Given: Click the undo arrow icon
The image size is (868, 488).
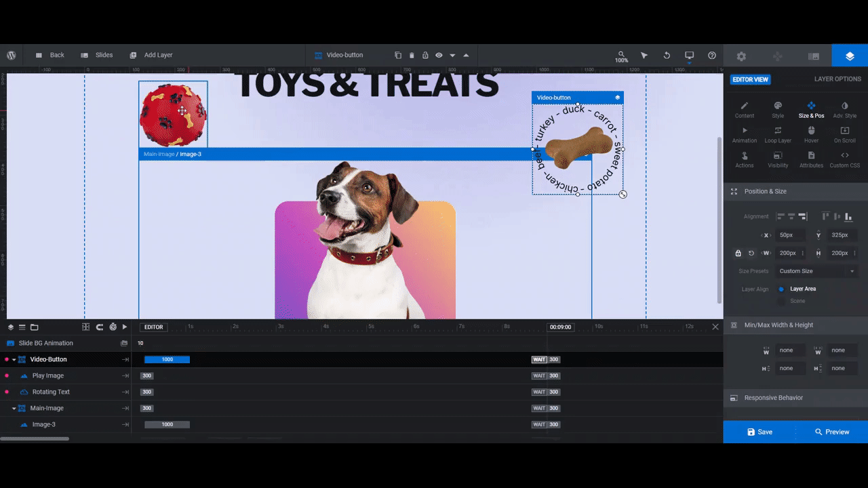Looking at the screenshot, I should point(667,55).
